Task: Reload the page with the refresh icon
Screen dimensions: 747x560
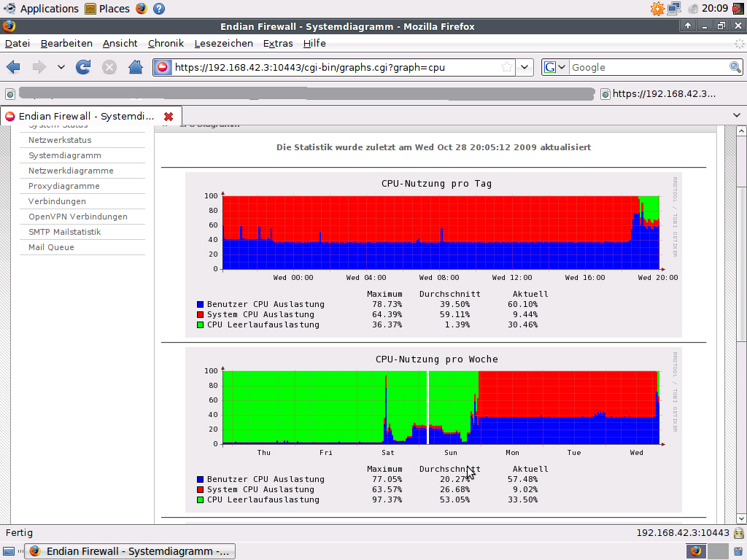Action: pos(83,67)
